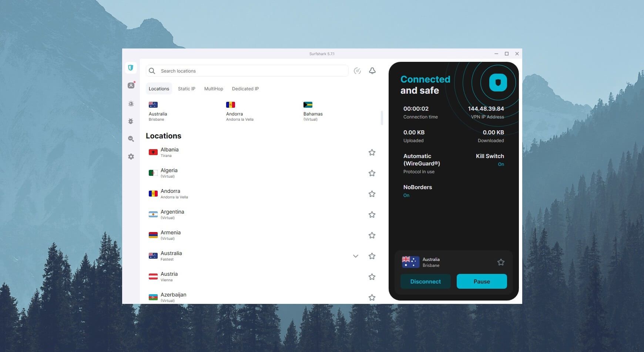This screenshot has height=352, width=644.
Task: Minimize the Surfshark window
Action: [496, 54]
